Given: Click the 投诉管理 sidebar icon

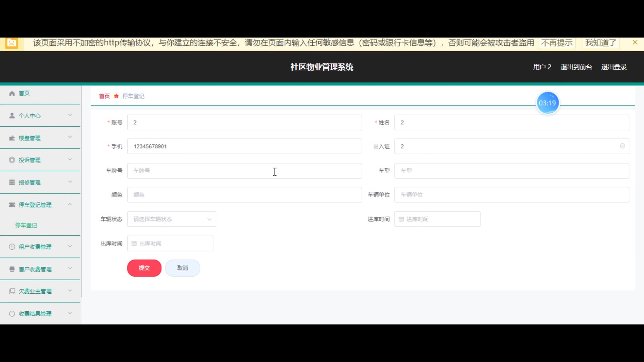Looking at the screenshot, I should pyautogui.click(x=12, y=160).
